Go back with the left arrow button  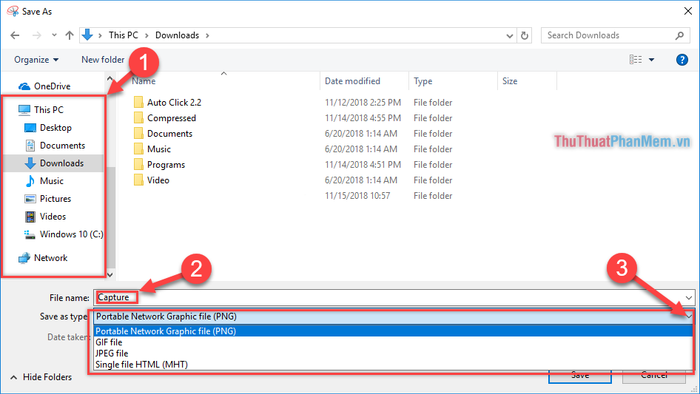tap(15, 35)
